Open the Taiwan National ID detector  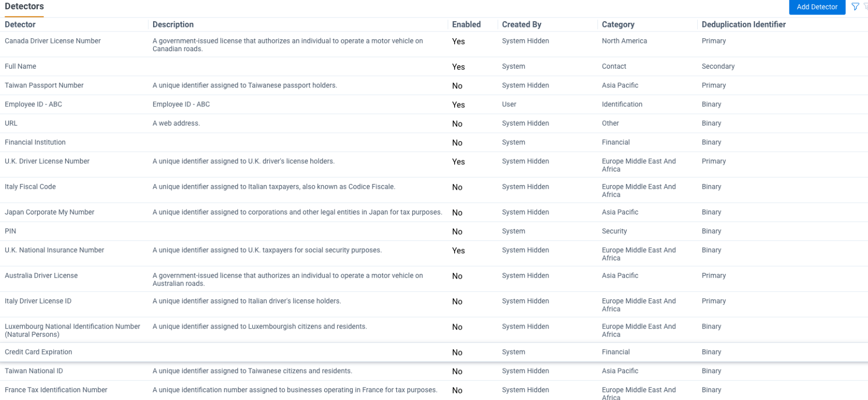(34, 371)
